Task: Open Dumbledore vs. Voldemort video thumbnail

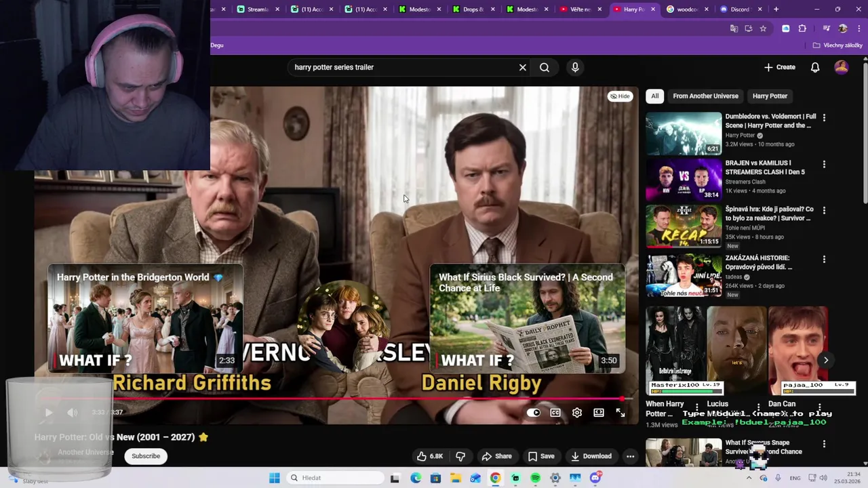Action: coord(684,134)
